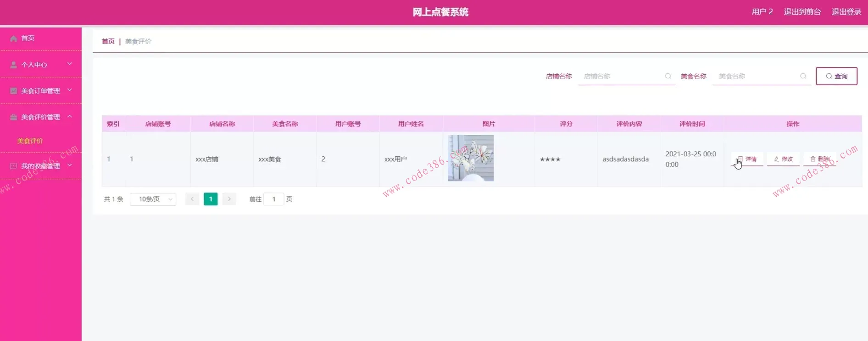Image resolution: width=868 pixels, height=341 pixels.
Task: Expand the 我的收藏管理 chevron
Action: [70, 165]
